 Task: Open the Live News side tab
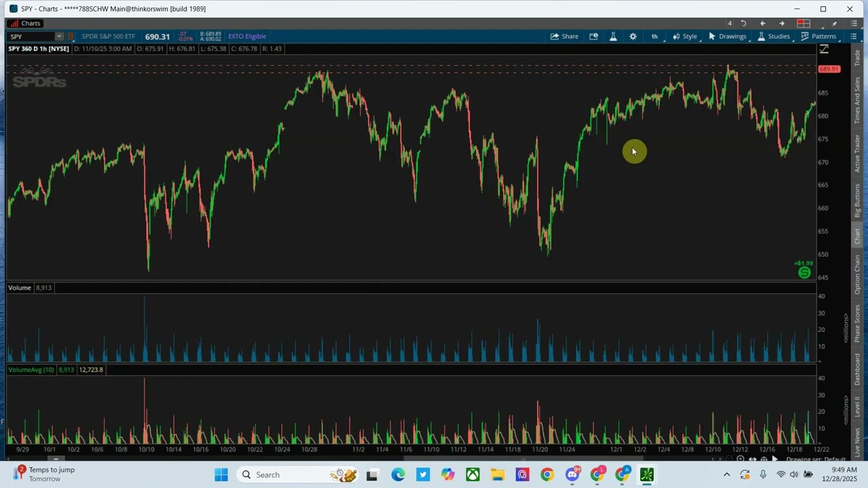(858, 443)
